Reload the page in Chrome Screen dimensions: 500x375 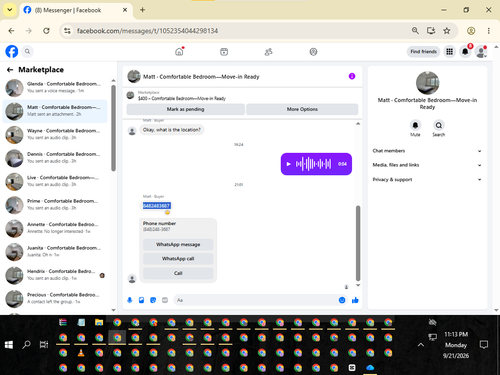coord(46,31)
